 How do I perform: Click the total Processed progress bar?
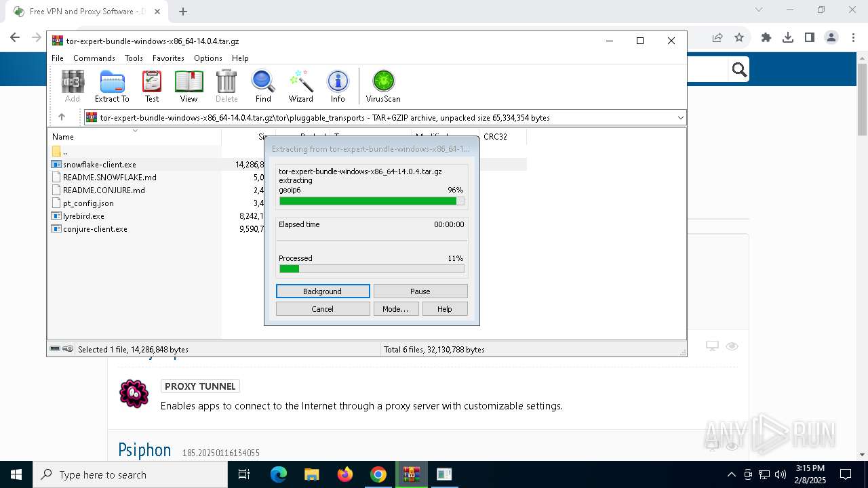pos(372,269)
